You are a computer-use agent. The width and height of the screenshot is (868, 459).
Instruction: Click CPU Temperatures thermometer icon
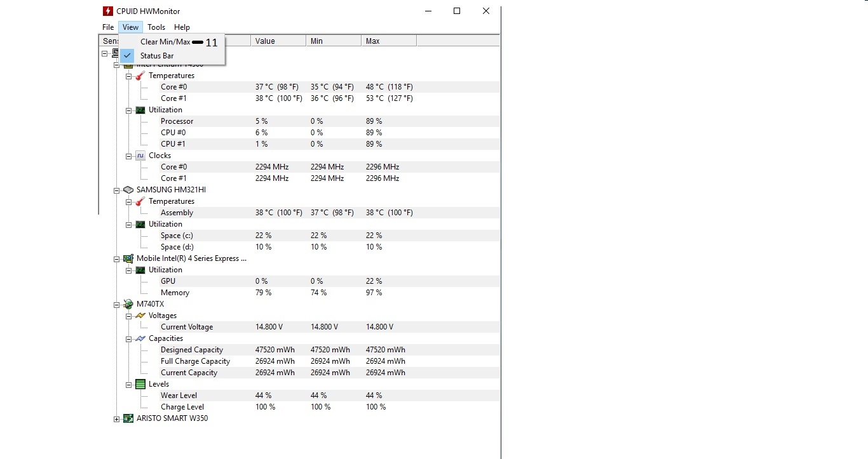140,76
